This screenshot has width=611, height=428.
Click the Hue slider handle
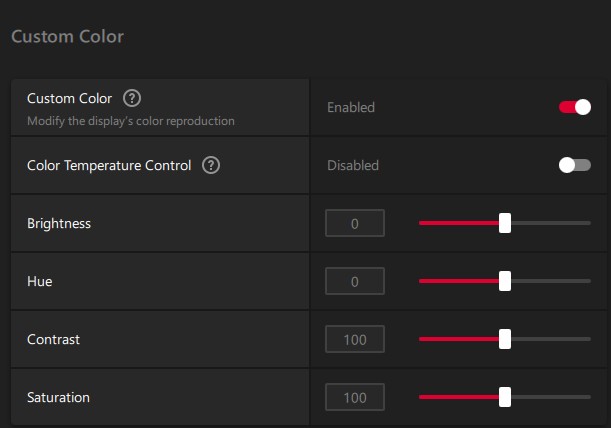505,281
